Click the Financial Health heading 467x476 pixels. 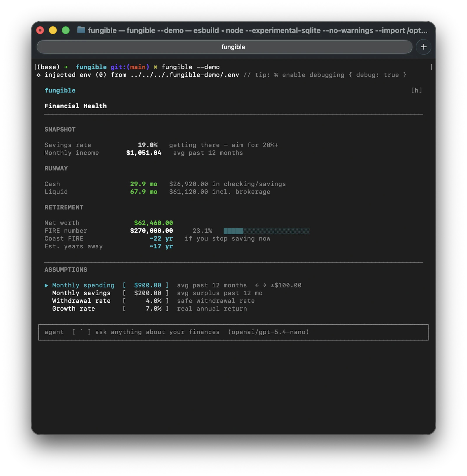(x=76, y=106)
